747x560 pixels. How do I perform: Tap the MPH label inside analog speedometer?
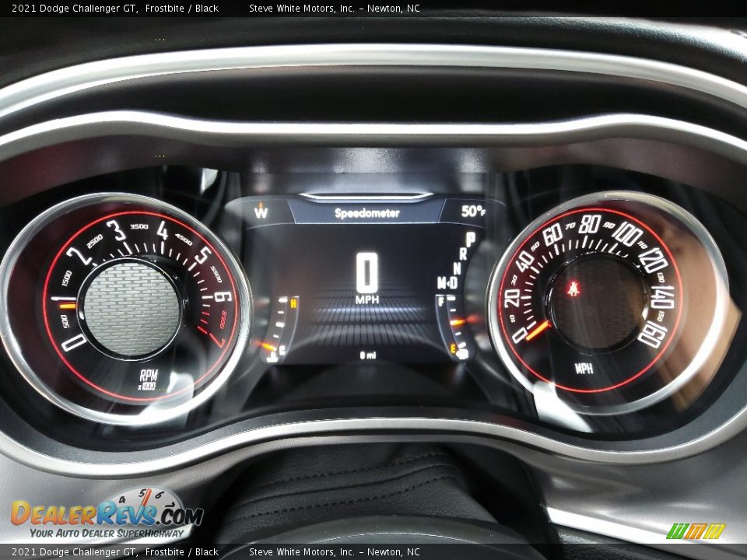pyautogui.click(x=583, y=368)
